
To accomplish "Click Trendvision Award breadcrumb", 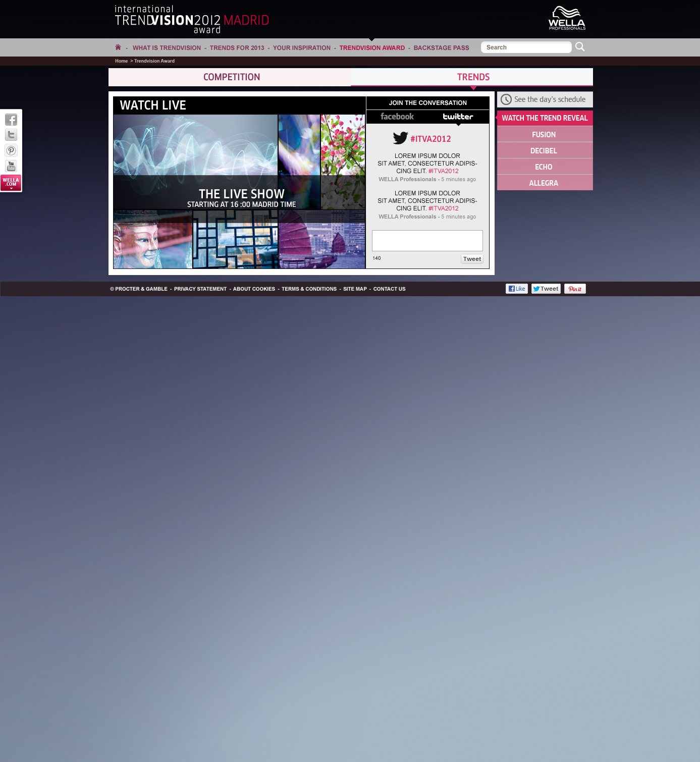I will click(154, 61).
